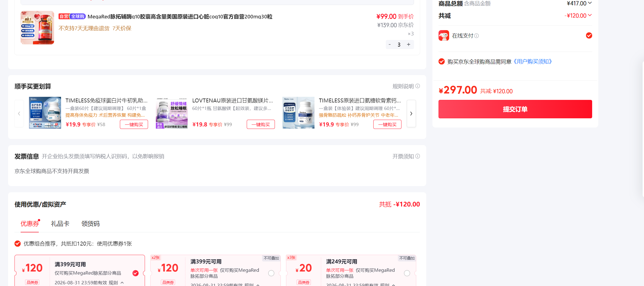Open 开票须知 info icon
The image size is (644, 286).
click(418, 156)
